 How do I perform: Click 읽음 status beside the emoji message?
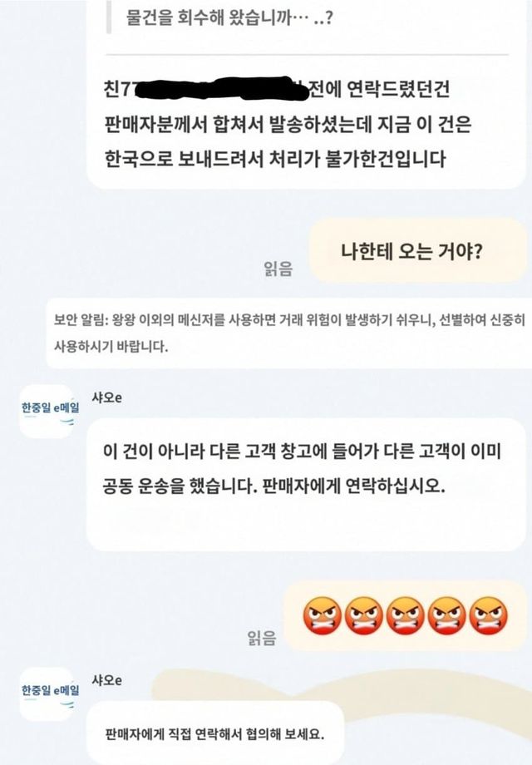[262, 637]
